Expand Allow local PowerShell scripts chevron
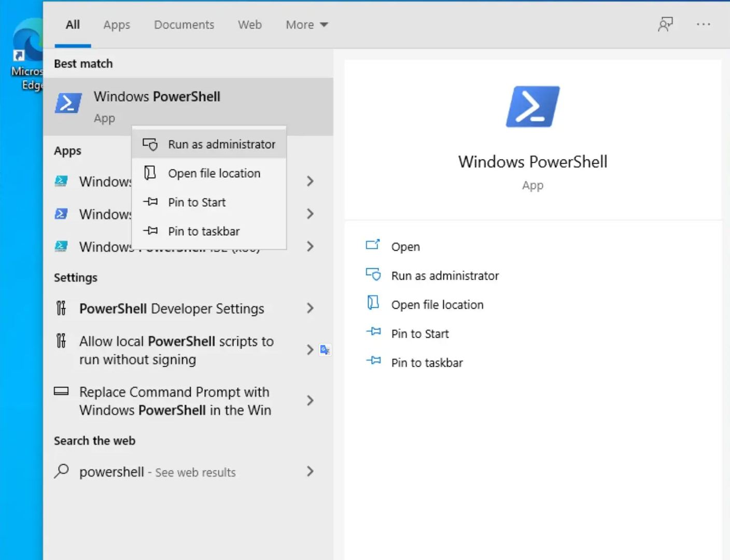 (310, 350)
